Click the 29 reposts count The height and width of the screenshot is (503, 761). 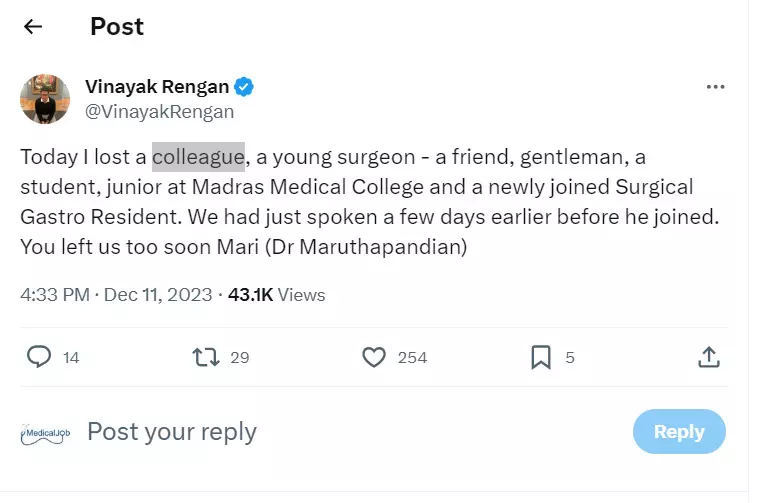click(x=239, y=357)
